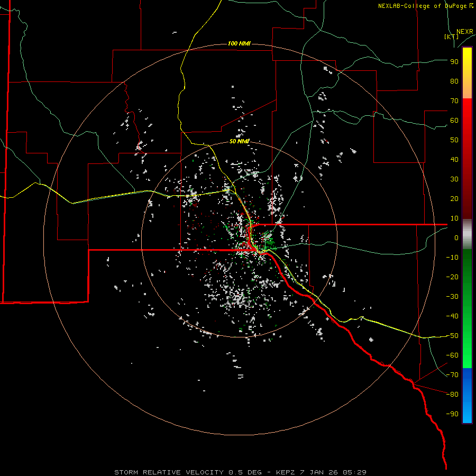Click the positive 10 scale value
Image resolution: width=476 pixels, height=476 pixels.
click(454, 218)
